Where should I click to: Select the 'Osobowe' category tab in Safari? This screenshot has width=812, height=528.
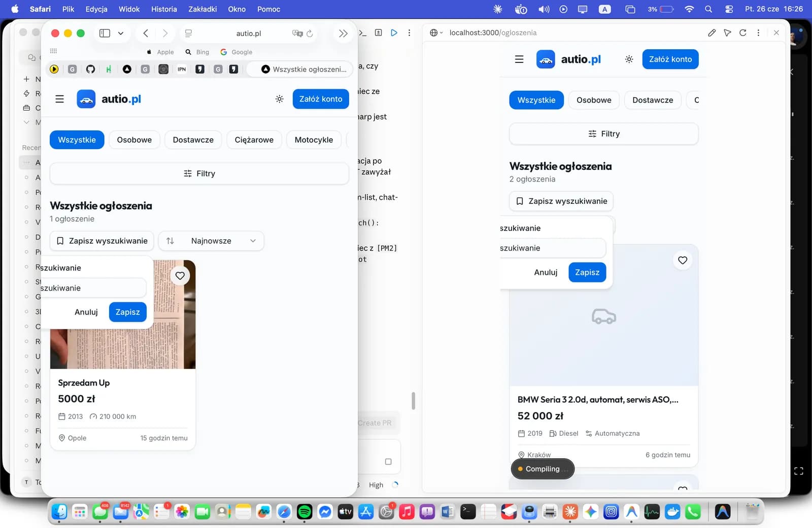point(134,140)
